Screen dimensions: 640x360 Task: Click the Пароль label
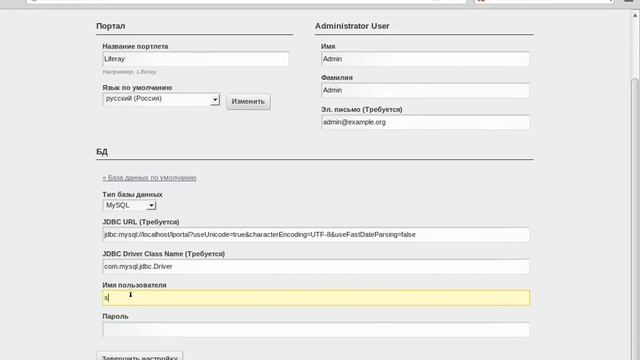115,316
